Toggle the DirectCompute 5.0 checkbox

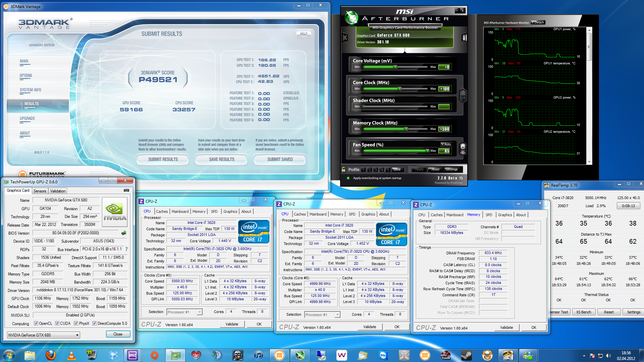click(95, 323)
